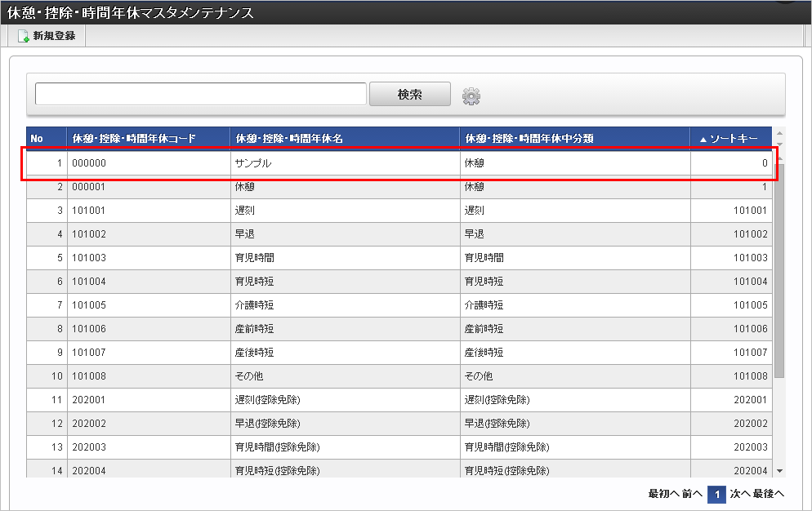Image resolution: width=812 pixels, height=511 pixels.
Task: Sort by 休憩・控除・時間年休名 column header
Action: 345,138
